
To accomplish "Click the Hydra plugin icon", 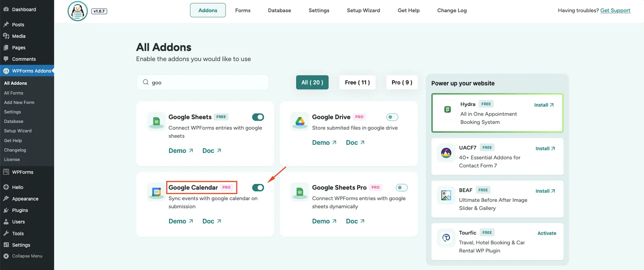I will coord(447,109).
